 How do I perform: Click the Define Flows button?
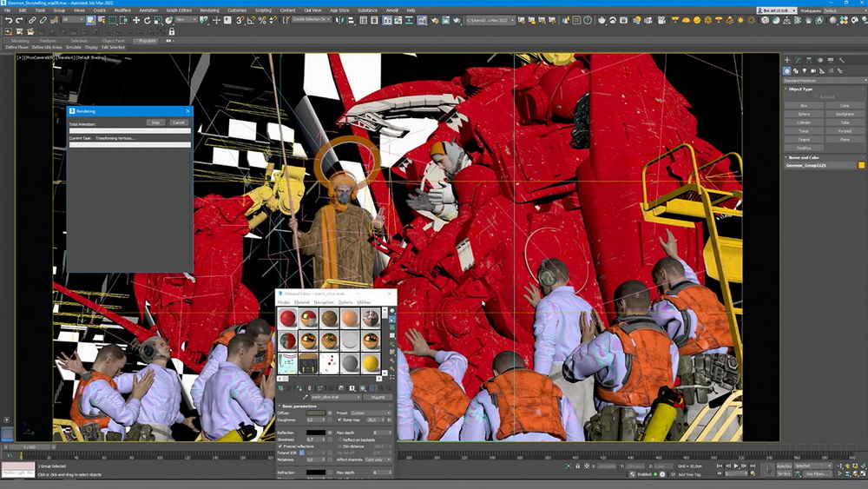16,48
